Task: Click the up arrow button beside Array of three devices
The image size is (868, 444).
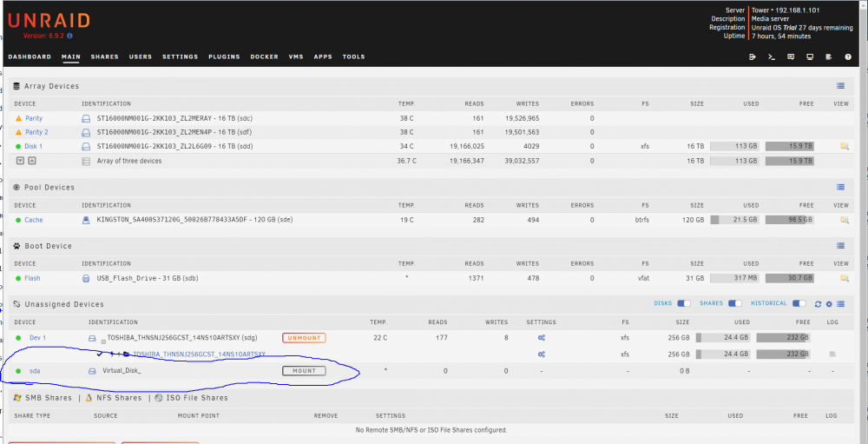Action: tap(31, 161)
